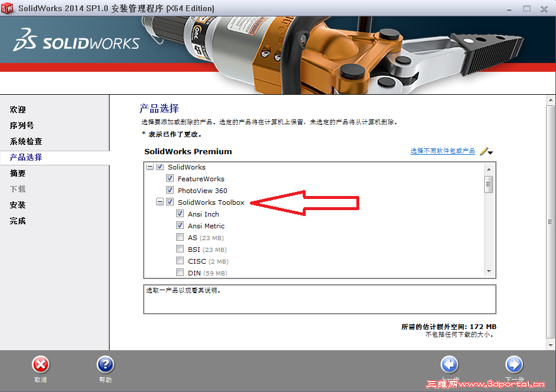Click the 选取一产品以观看其说明 description box

click(319, 299)
